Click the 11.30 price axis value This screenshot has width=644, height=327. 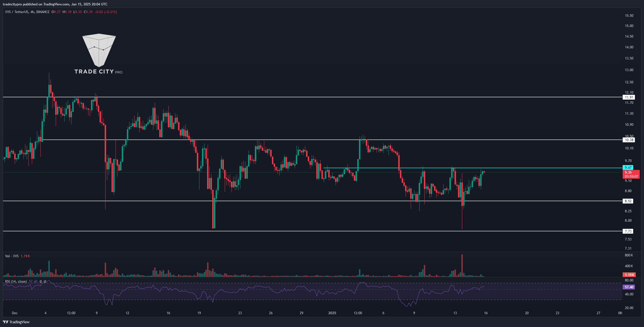click(629, 114)
